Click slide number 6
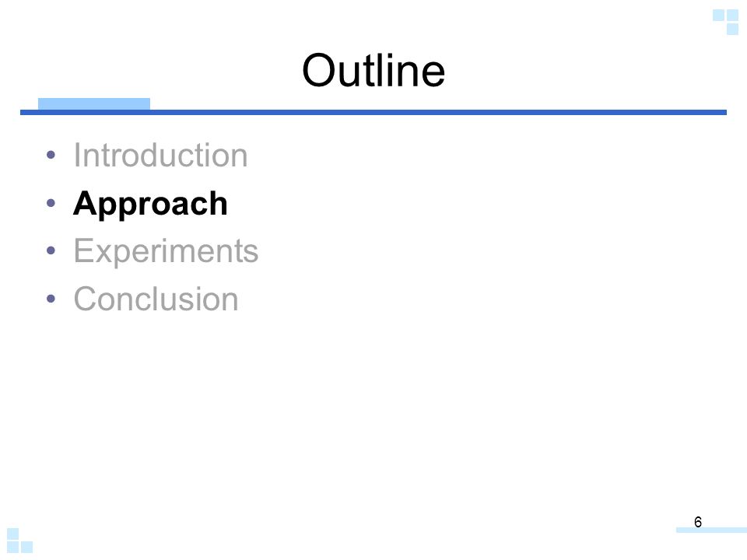The image size is (747, 560). click(698, 522)
